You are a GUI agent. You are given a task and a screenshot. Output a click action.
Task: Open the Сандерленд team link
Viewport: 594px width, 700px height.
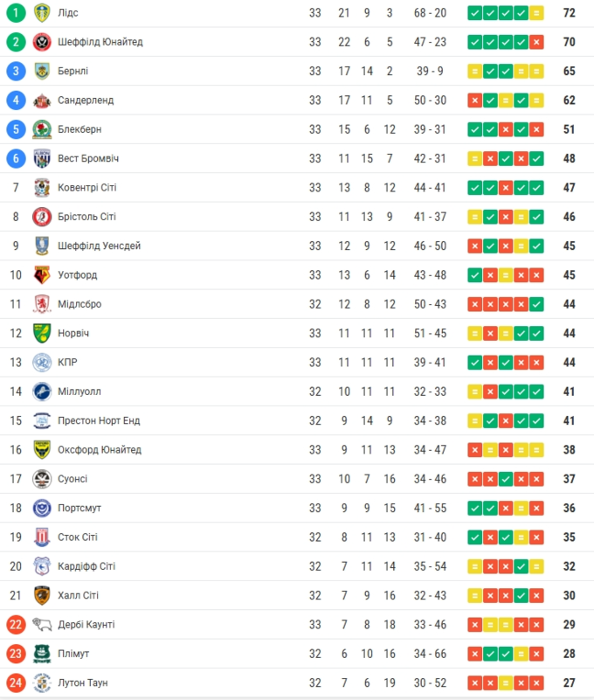pos(86,100)
